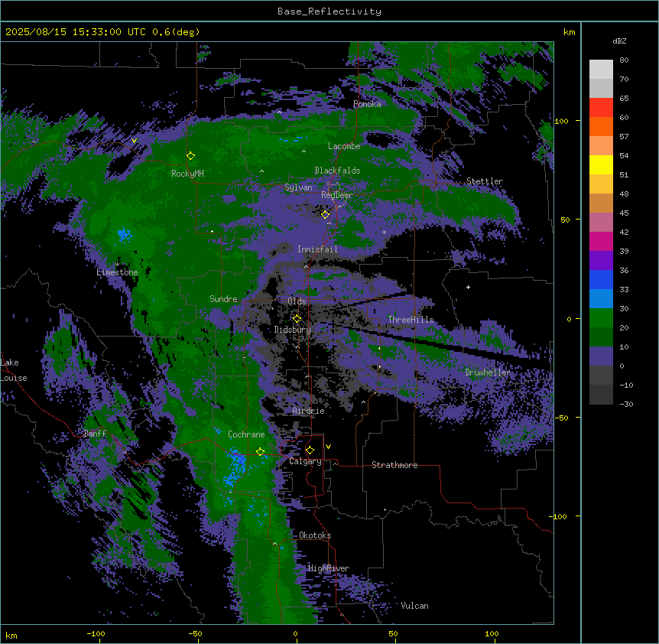Viewport: 659px width, 644px height.
Task: Click the yellow diamond marker above Calgary label
Action: (310, 450)
